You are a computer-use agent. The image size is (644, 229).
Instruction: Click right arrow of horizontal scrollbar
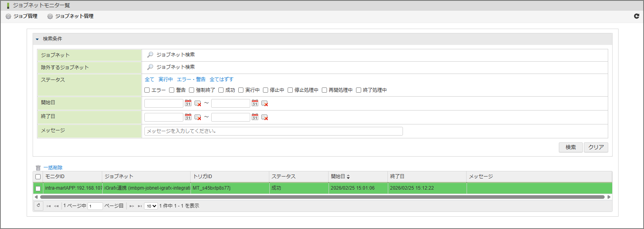pos(609,197)
